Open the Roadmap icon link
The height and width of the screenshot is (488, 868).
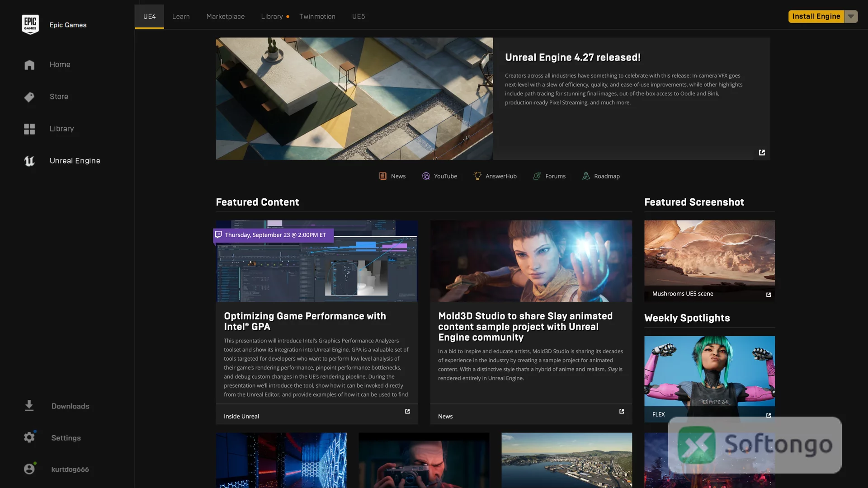[x=586, y=176]
